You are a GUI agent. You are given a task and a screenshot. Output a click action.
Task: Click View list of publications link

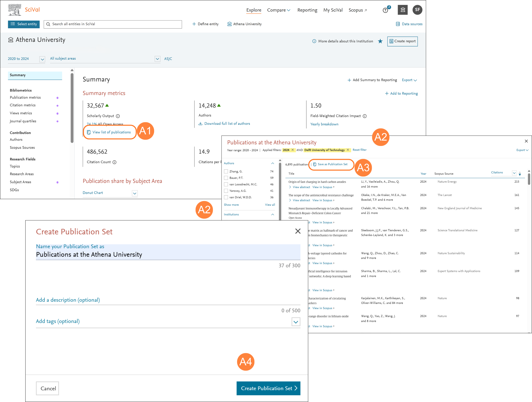109,132
